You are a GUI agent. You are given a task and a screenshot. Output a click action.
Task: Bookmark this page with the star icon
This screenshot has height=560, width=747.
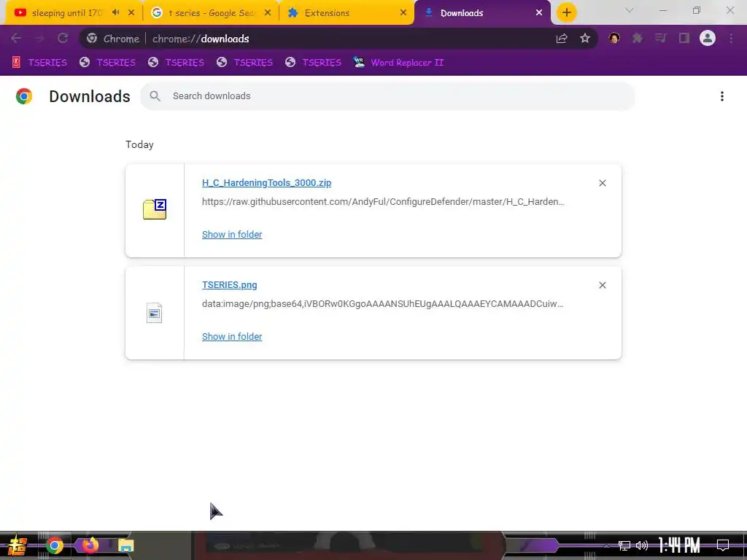click(x=585, y=39)
